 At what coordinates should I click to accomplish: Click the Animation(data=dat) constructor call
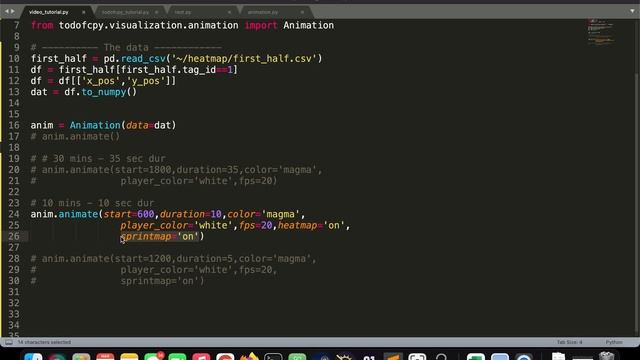click(x=123, y=125)
